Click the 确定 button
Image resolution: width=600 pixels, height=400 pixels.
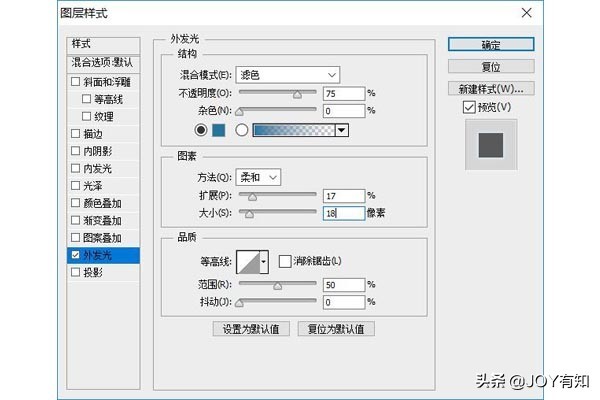pos(488,45)
